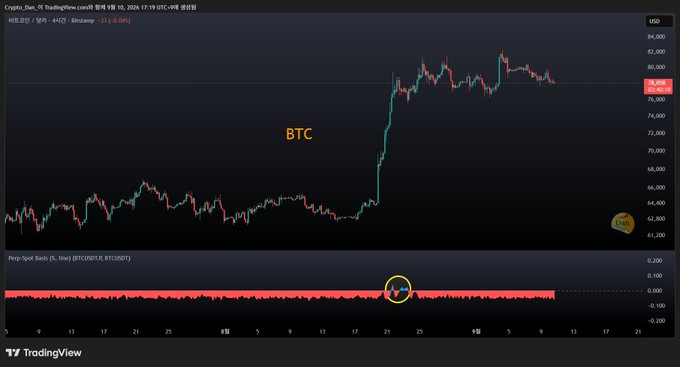680x367 pixels.
Task: Click the 66,000 price axis label
Action: (x=656, y=187)
